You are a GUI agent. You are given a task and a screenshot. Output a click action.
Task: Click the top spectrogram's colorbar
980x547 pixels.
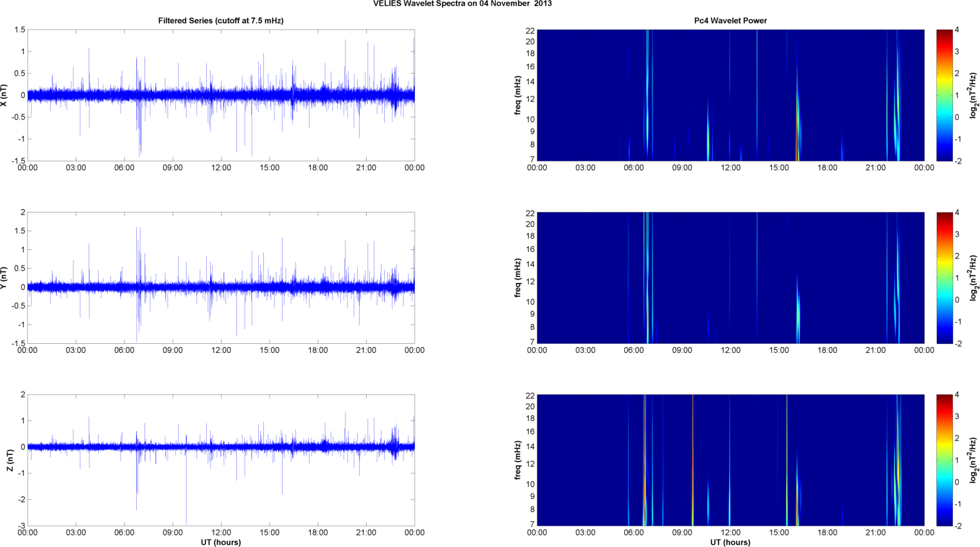(944, 95)
